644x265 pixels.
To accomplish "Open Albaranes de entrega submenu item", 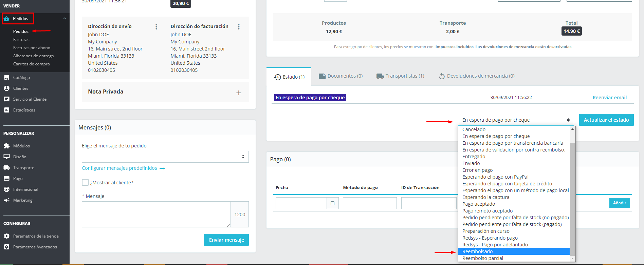I will click(x=33, y=56).
